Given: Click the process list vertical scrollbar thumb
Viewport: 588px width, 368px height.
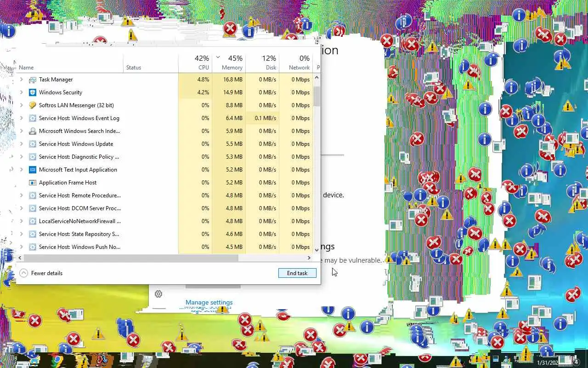Looking at the screenshot, I should pos(317,96).
